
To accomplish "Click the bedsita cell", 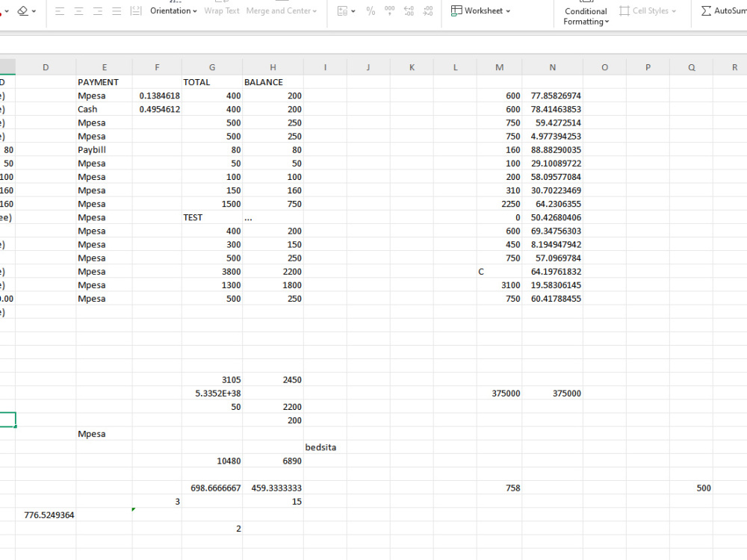I will click(x=326, y=447).
